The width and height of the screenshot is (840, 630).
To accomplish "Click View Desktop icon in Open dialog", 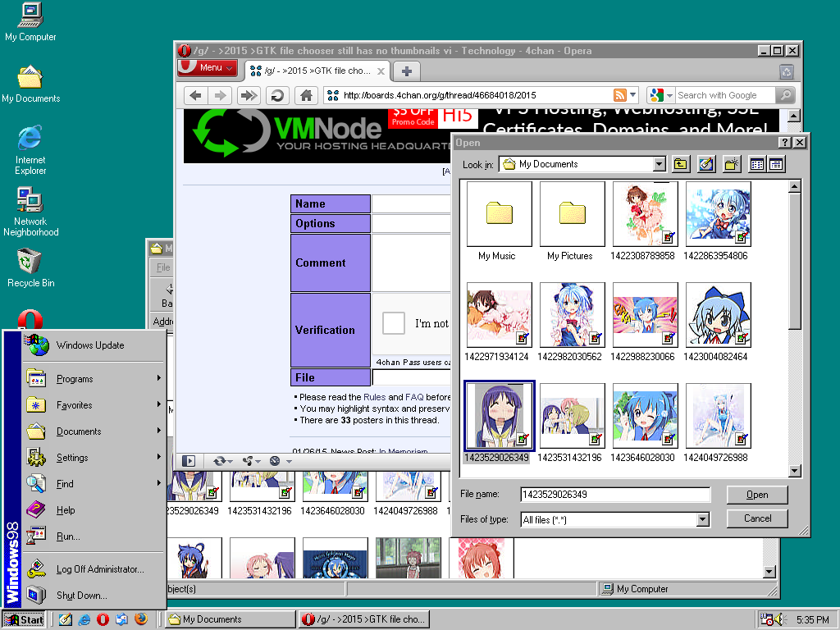I will pyautogui.click(x=706, y=164).
